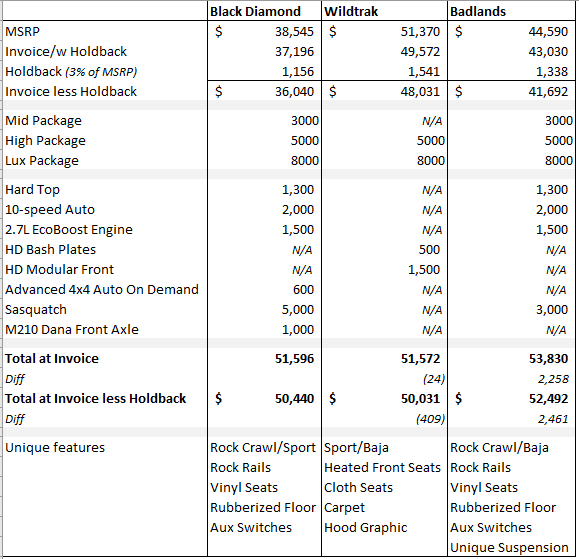Select Black Diamond MSRP value 38,545

294,31
